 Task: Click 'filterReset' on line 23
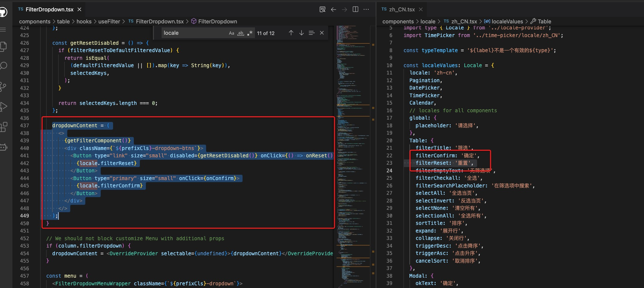click(432, 163)
